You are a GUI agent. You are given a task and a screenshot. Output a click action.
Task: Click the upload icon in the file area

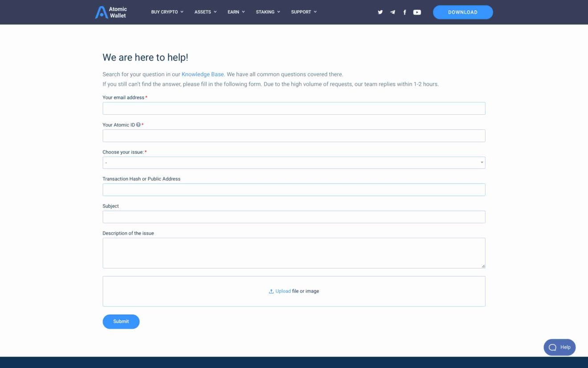coord(271,291)
